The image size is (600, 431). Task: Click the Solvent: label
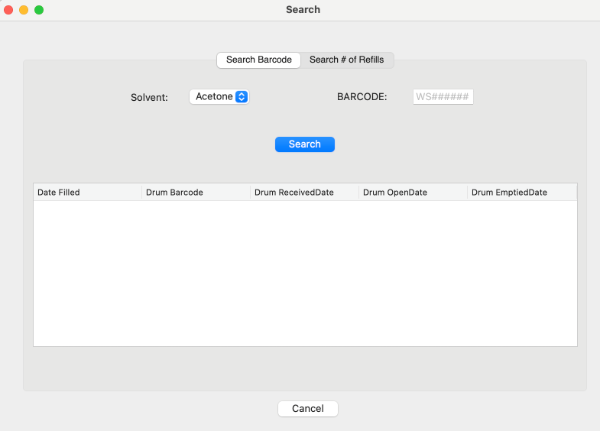149,98
